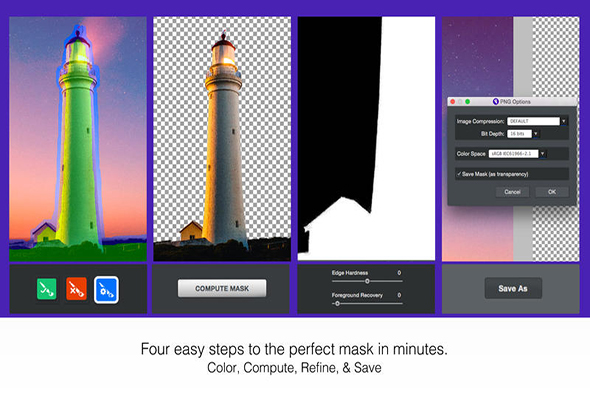The height and width of the screenshot is (411, 590).
Task: Toggle Save Mask (as transparency) checkbox
Action: pyautogui.click(x=459, y=174)
